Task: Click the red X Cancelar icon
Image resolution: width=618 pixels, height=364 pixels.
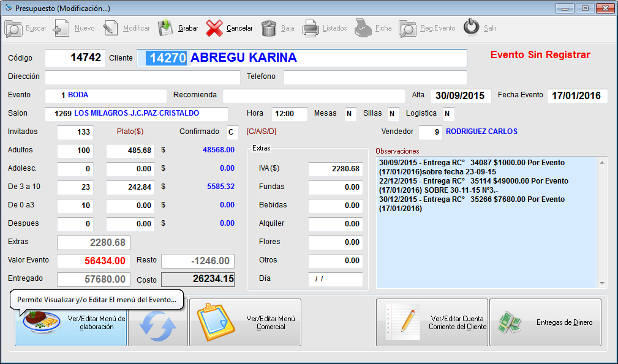Action: coord(214,28)
